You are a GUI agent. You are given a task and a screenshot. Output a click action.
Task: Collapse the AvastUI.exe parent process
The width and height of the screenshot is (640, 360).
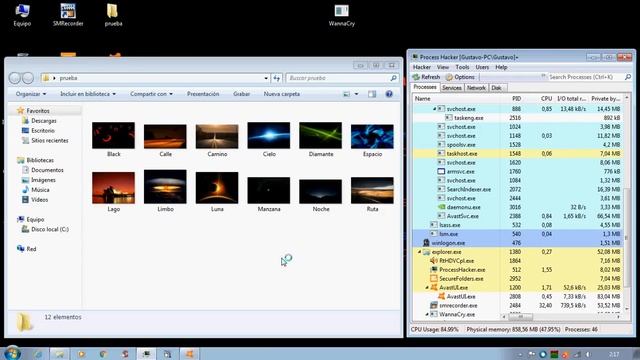click(x=427, y=288)
